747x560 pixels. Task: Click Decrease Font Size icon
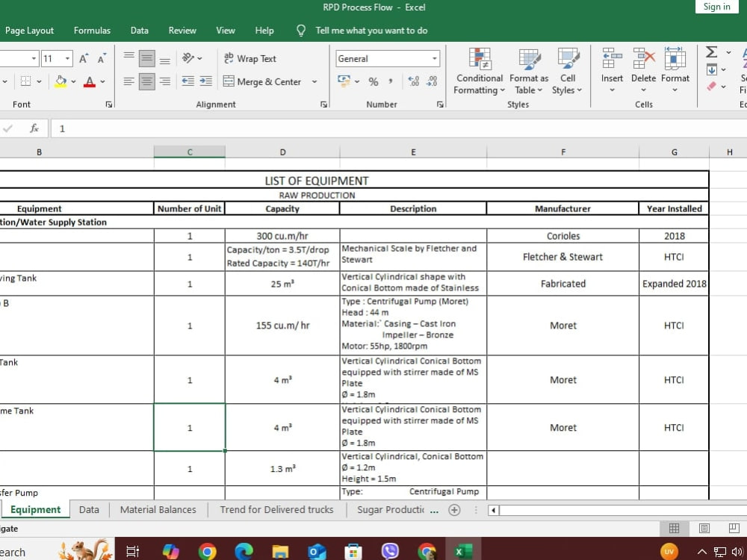pyautogui.click(x=102, y=58)
